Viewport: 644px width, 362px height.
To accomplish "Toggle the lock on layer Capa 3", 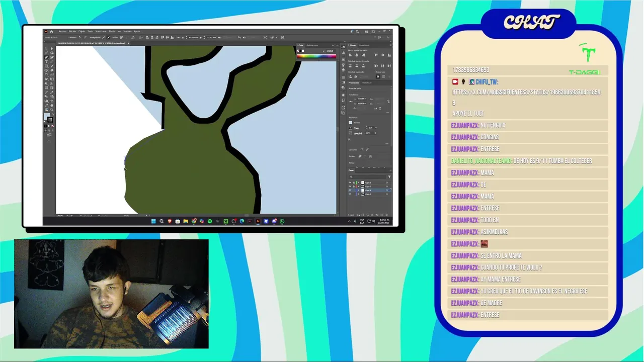I will tap(354, 183).
